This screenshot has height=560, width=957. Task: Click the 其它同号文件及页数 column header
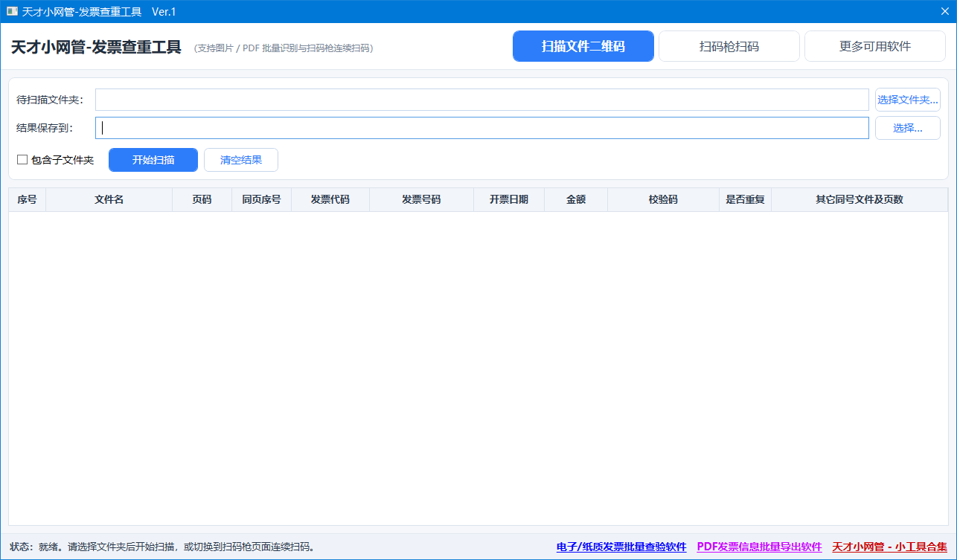(x=860, y=200)
